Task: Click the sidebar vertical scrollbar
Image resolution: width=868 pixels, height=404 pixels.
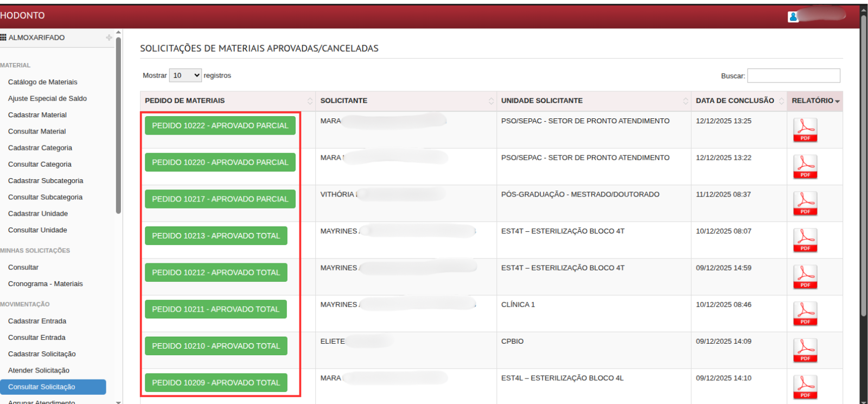Action: (x=118, y=125)
